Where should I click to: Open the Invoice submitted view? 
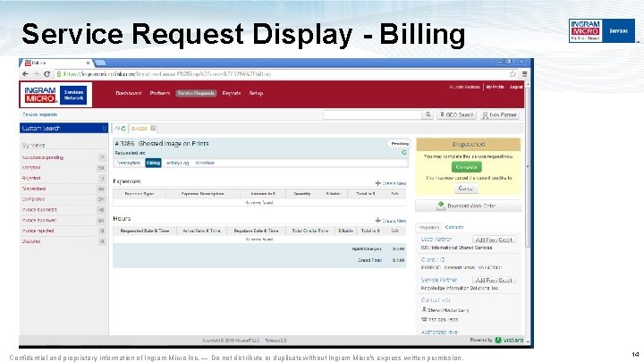click(x=39, y=210)
